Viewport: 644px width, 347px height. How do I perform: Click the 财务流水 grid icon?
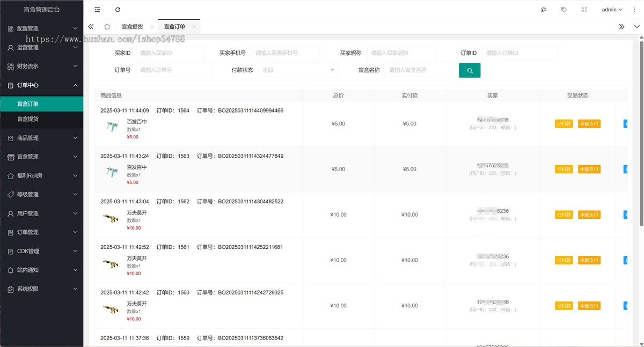[x=11, y=66]
